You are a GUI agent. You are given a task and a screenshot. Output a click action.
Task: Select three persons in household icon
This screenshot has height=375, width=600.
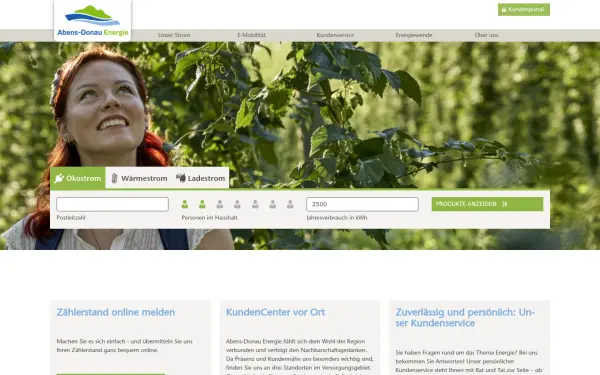pyautogui.click(x=220, y=204)
